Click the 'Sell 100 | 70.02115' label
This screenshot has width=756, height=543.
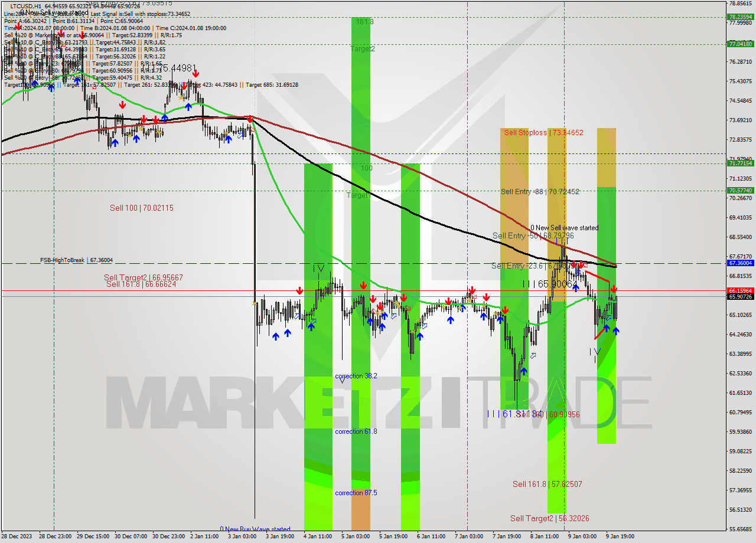pos(142,208)
